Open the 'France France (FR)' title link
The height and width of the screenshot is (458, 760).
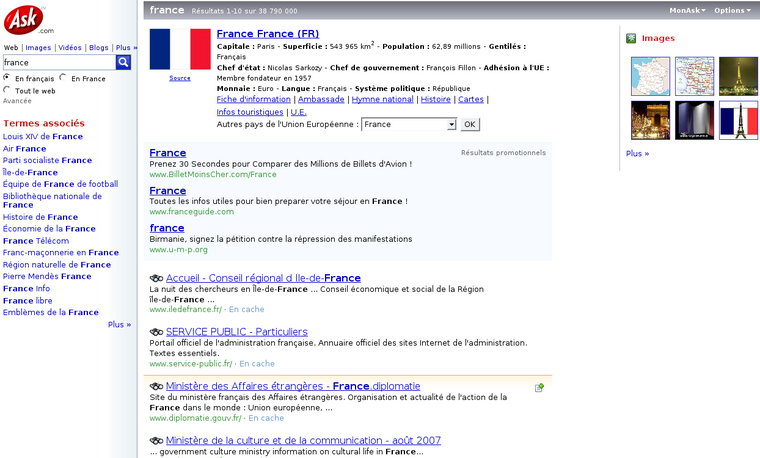268,34
